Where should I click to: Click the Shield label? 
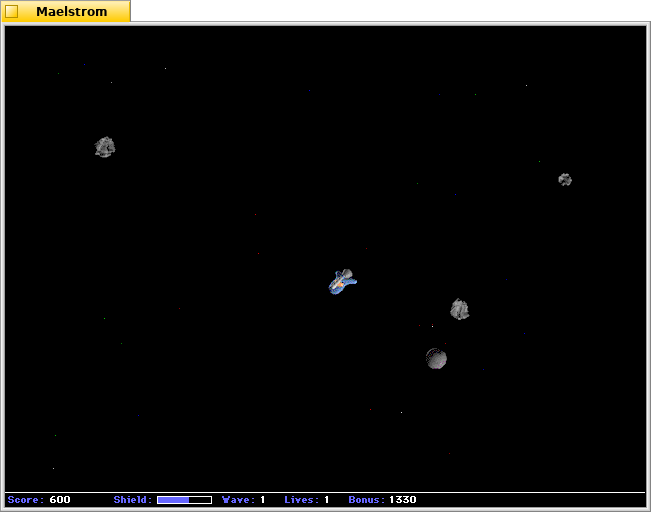pyautogui.click(x=133, y=500)
